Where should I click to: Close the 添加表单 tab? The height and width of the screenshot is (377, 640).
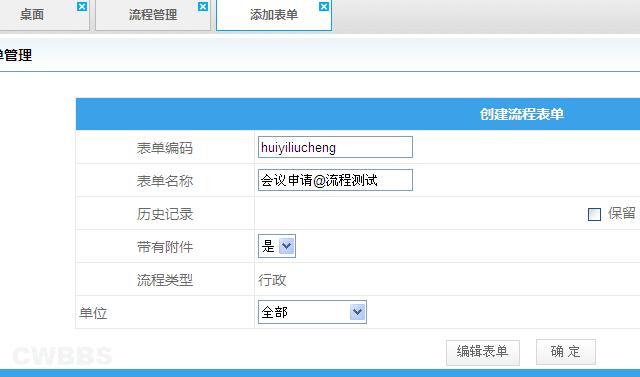click(324, 7)
